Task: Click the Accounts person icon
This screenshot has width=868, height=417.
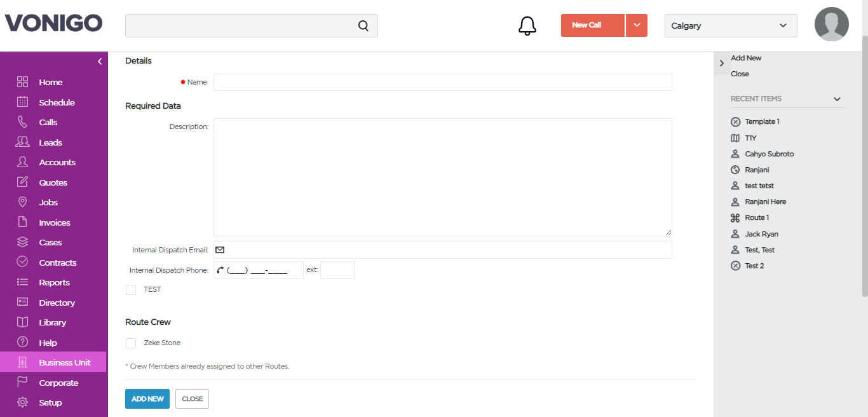Action: pyautogui.click(x=22, y=162)
